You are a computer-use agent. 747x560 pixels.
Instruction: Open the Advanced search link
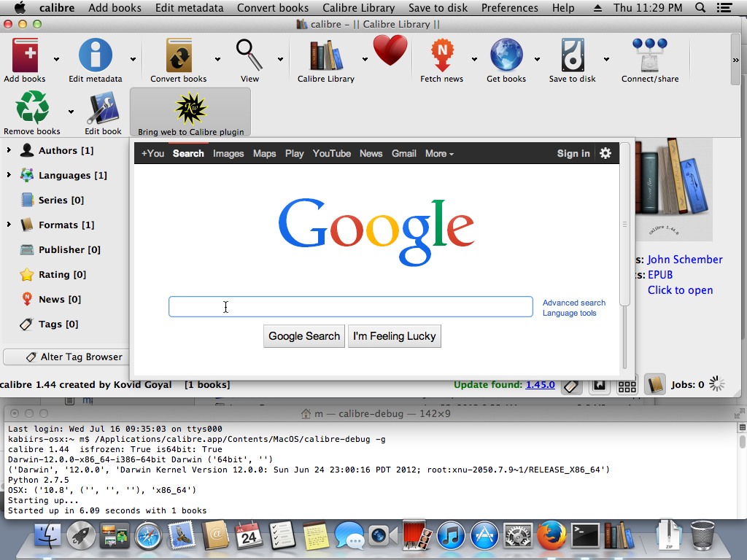574,303
